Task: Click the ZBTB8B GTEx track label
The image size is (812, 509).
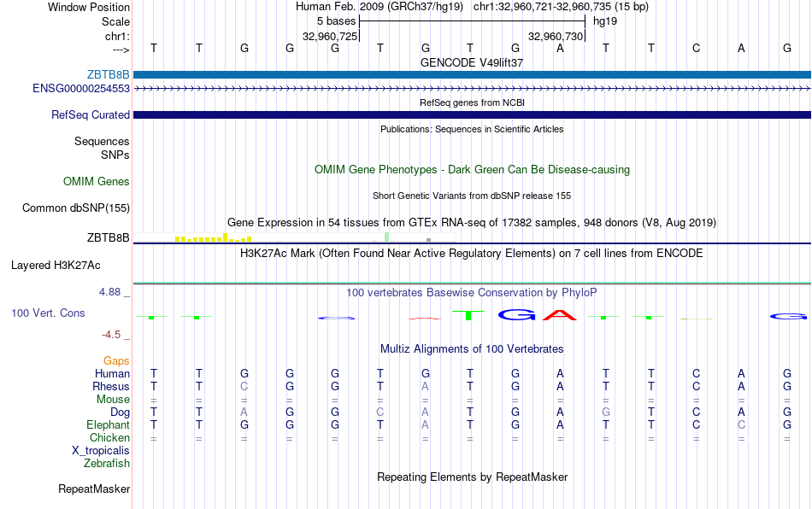Action: 109,237
